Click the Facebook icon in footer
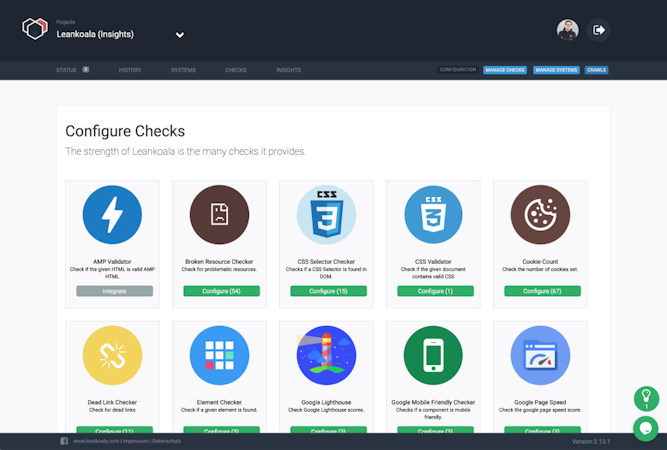The width and height of the screenshot is (667, 450). coord(64,441)
